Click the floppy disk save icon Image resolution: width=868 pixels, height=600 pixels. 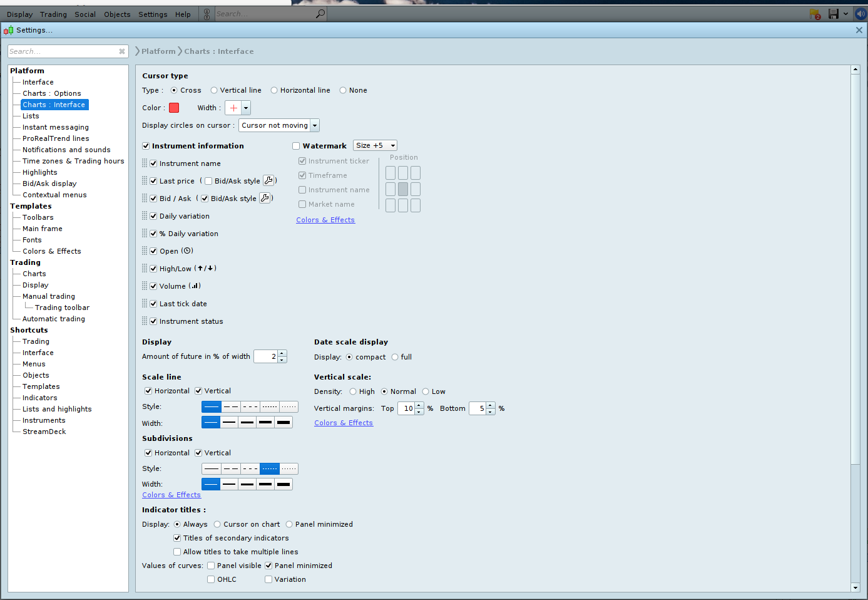point(833,14)
